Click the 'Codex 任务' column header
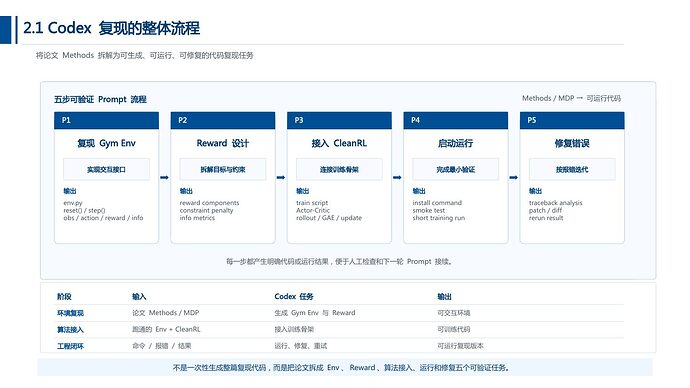 pyautogui.click(x=294, y=296)
